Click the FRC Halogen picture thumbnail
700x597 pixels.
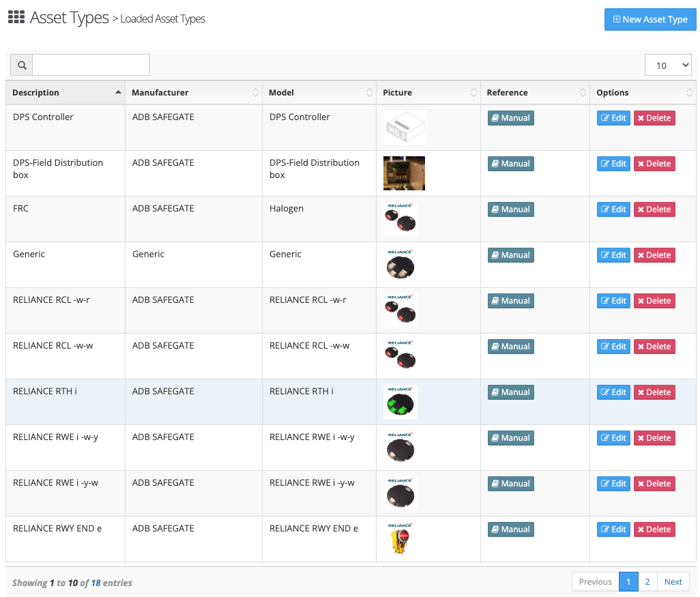(x=400, y=219)
